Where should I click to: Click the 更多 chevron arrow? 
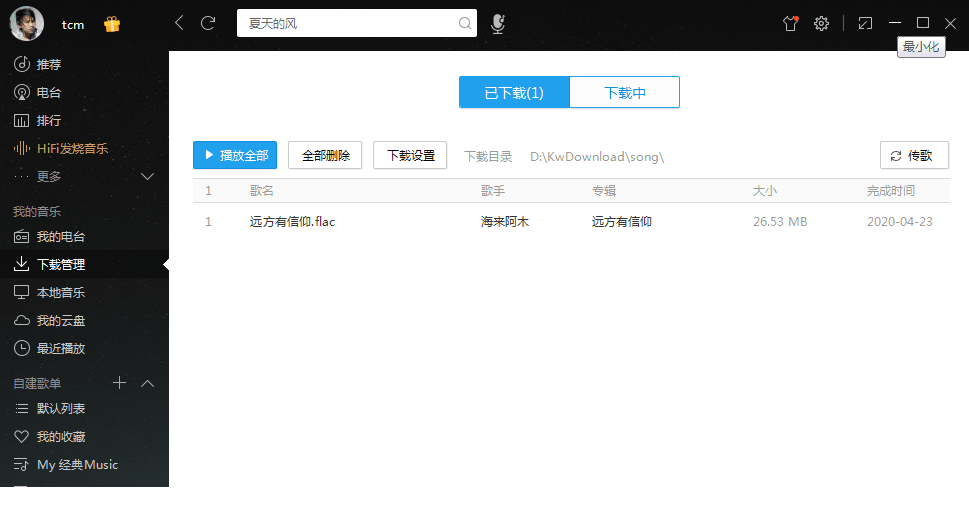tap(148, 177)
